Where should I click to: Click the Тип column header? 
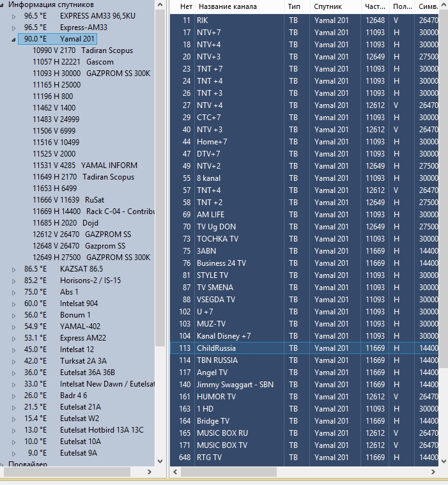point(294,7)
